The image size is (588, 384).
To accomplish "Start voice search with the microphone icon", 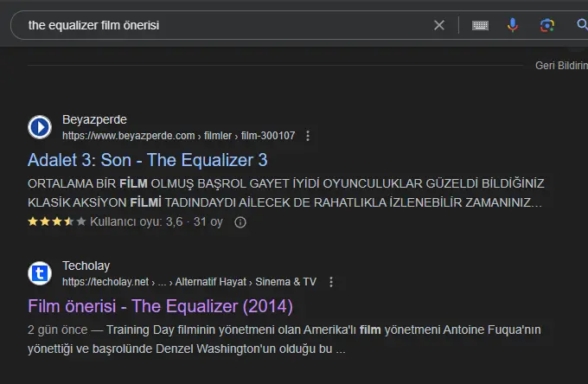I will click(513, 25).
